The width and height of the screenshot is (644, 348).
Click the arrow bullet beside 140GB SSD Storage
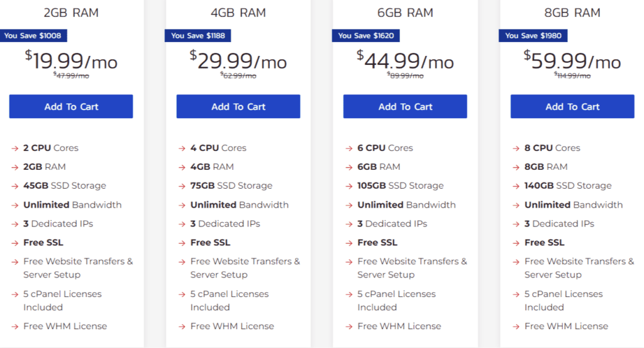516,186
